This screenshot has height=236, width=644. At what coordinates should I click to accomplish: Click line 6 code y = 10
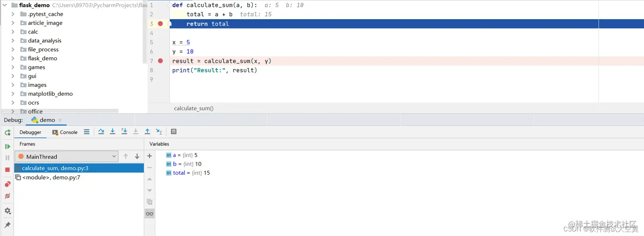183,51
